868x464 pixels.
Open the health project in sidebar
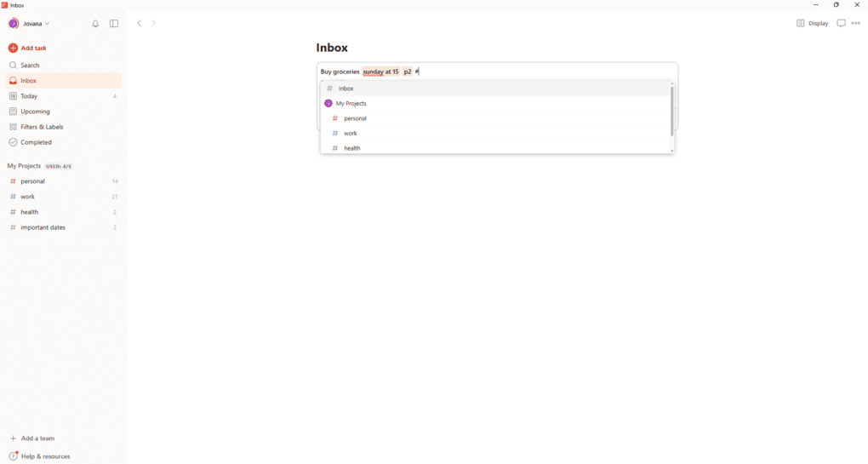pyautogui.click(x=63, y=212)
